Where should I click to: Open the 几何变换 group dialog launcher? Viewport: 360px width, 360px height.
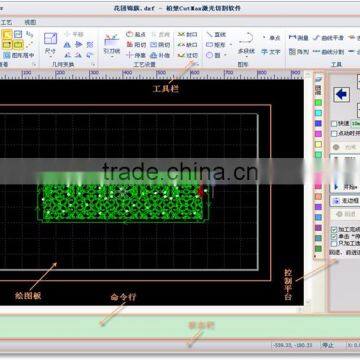94,64
